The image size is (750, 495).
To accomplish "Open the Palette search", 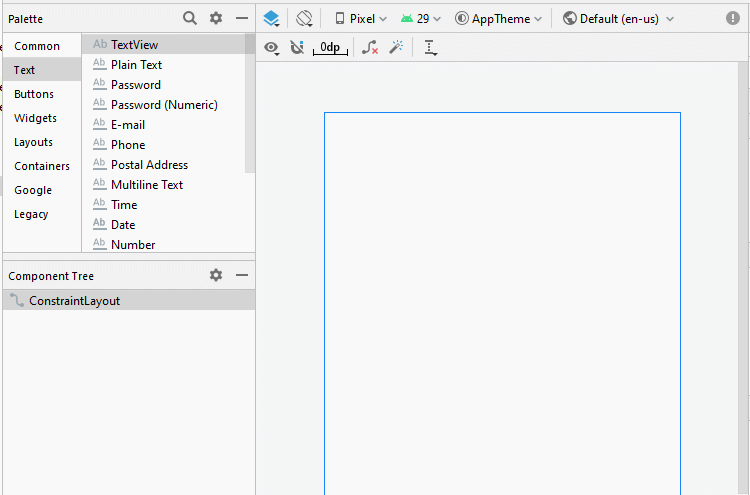I will [x=190, y=18].
